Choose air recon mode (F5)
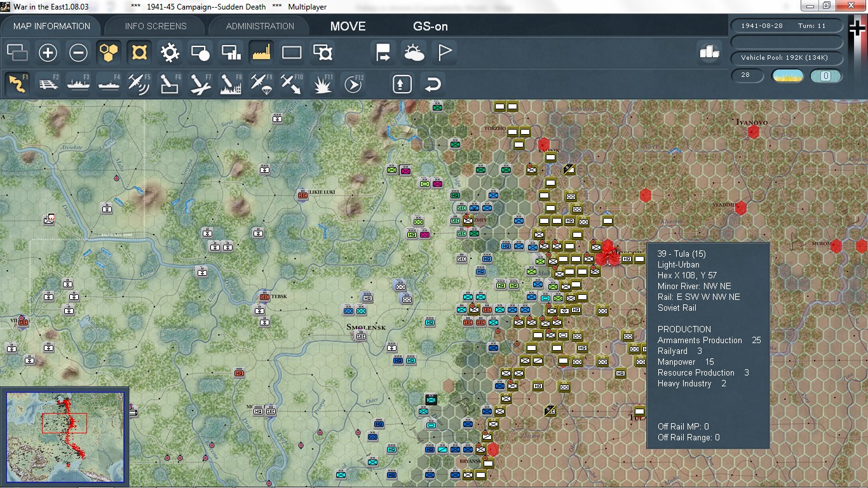868x488 pixels. 139,84
